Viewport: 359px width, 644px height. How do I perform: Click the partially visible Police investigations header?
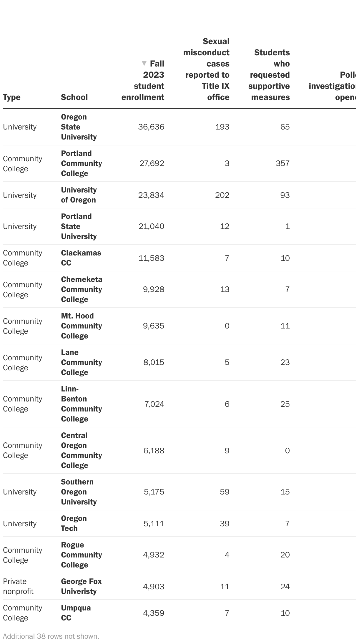tap(333, 86)
